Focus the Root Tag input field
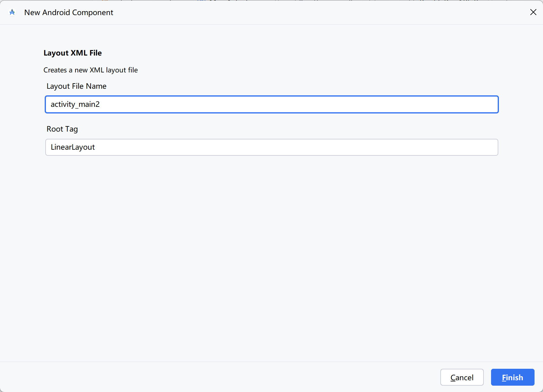The image size is (543, 392). 271,147
